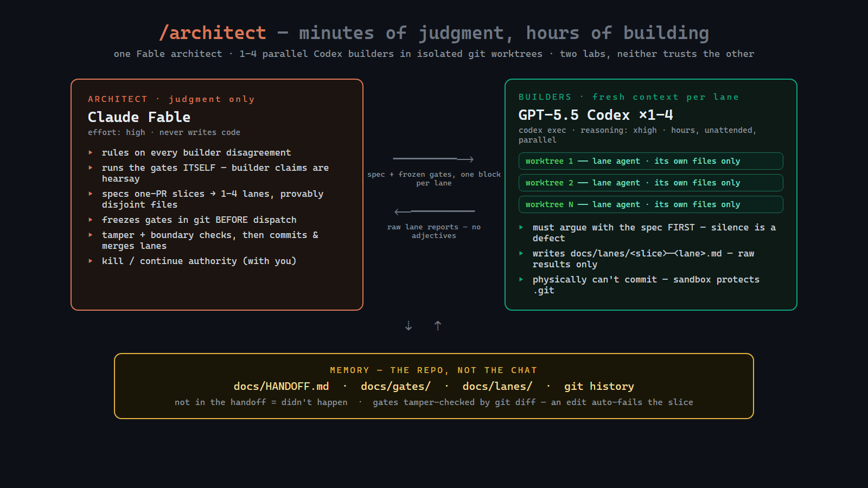
Task: Click 'ARCHITECT · judgment only' label
Action: [x=171, y=99]
